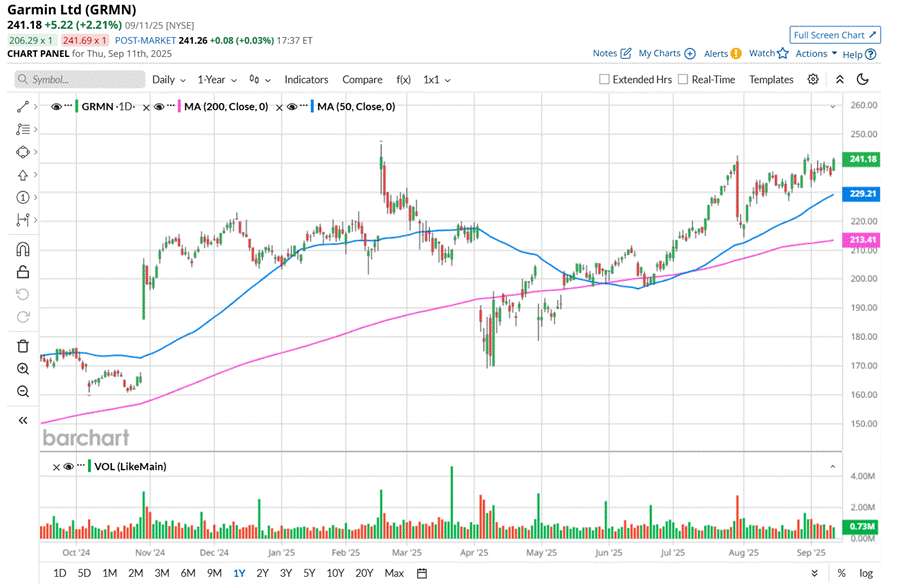Open the Indicators menu
The image size is (903, 587).
[x=306, y=79]
